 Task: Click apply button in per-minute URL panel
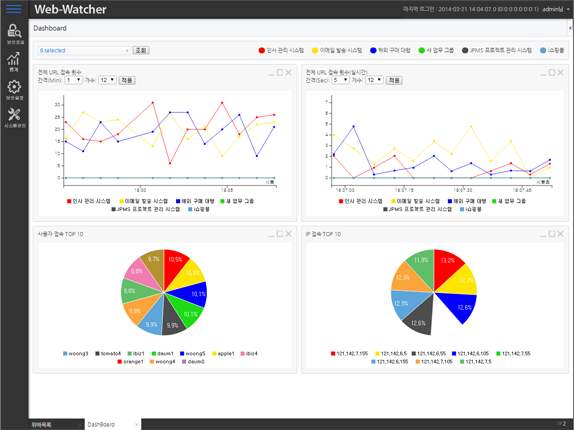(127, 80)
